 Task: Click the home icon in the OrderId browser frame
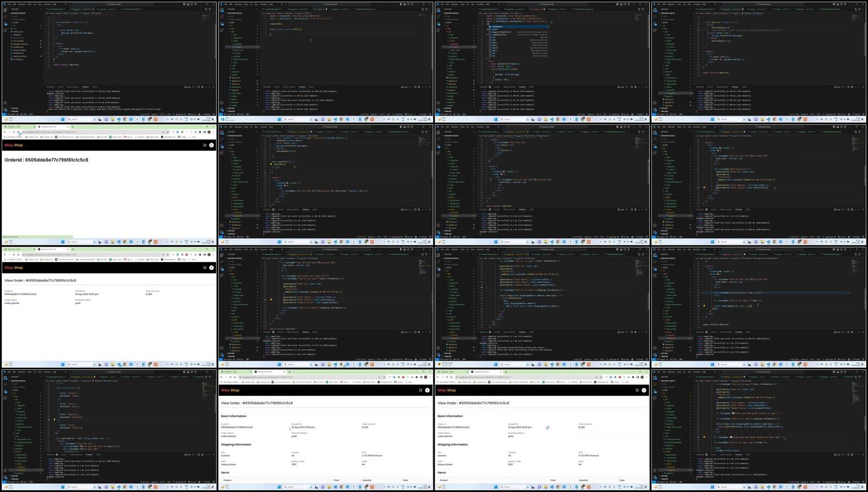(x=18, y=132)
